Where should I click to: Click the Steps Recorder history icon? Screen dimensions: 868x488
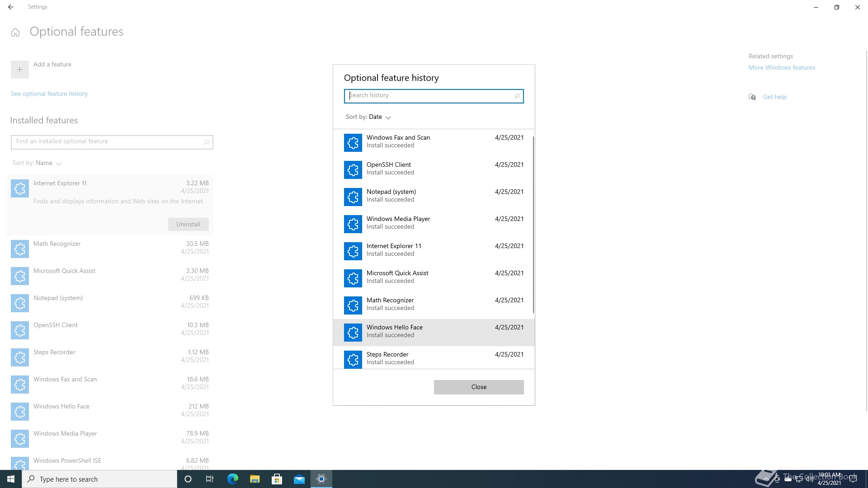pyautogui.click(x=353, y=359)
